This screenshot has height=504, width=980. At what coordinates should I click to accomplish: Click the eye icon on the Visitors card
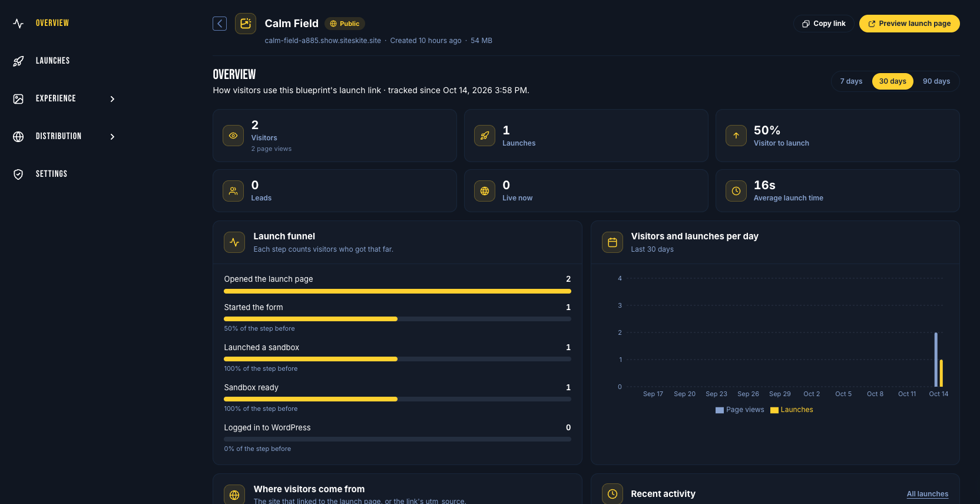click(233, 136)
